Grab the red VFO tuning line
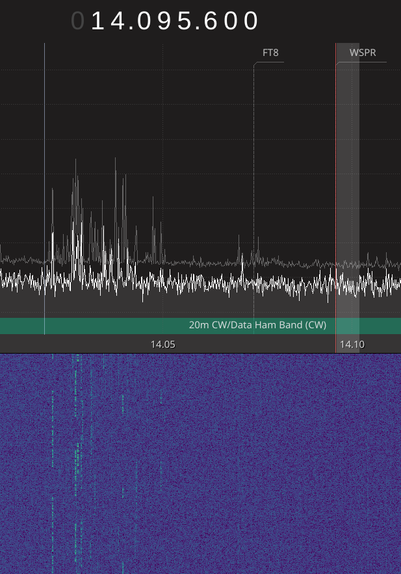The height and width of the screenshot is (574, 401). point(335,198)
